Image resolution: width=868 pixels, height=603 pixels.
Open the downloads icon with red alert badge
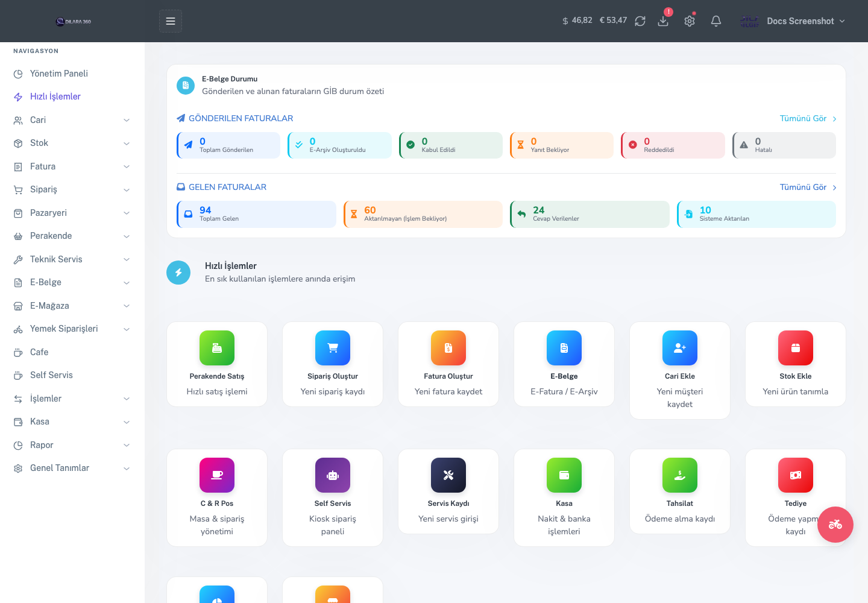pyautogui.click(x=663, y=21)
